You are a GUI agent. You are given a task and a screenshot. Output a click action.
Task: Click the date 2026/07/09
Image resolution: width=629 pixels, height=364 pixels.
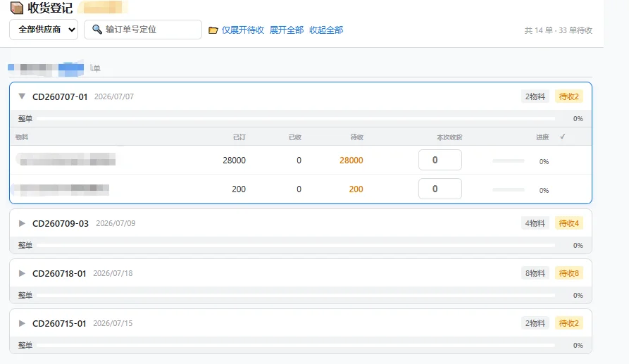tap(116, 223)
